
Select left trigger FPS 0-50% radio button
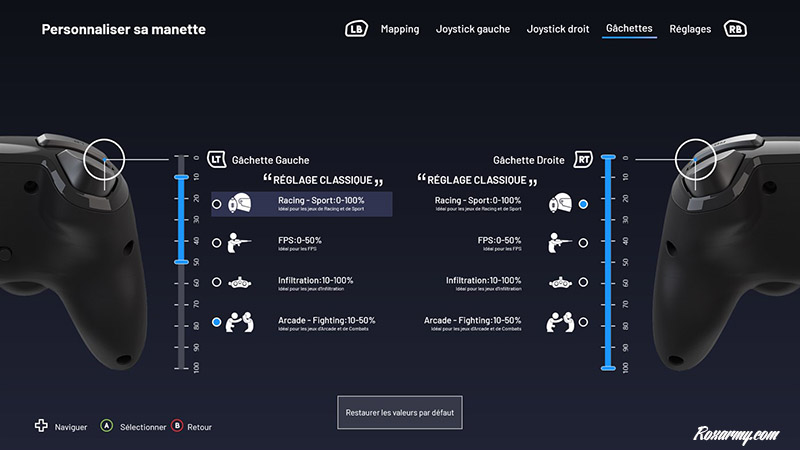tap(217, 243)
